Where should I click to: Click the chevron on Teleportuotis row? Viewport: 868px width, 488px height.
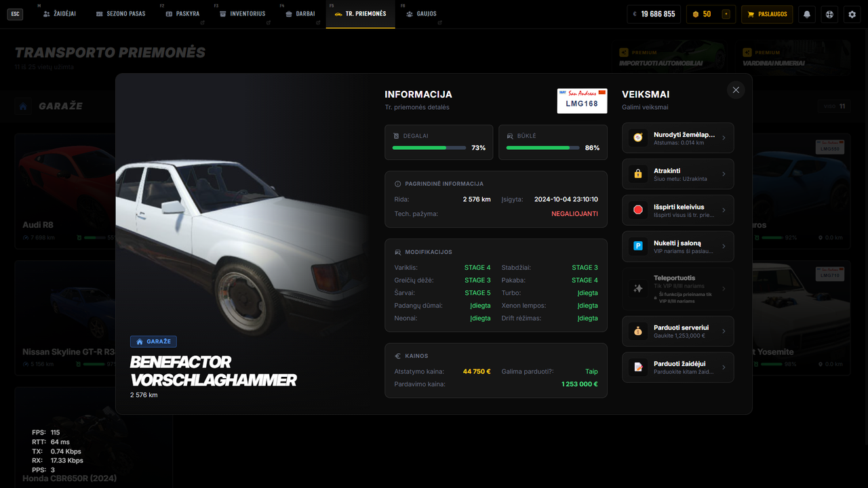(724, 289)
